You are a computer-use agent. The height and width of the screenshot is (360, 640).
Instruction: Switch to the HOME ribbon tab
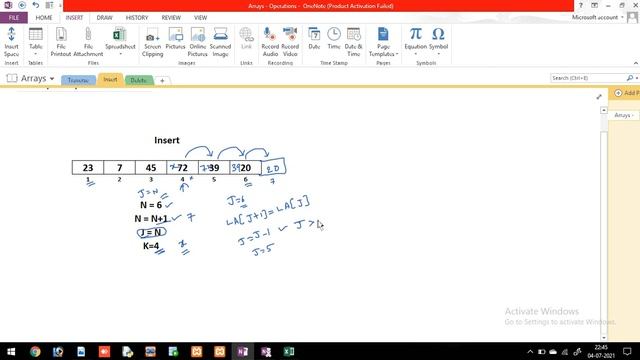tap(44, 18)
